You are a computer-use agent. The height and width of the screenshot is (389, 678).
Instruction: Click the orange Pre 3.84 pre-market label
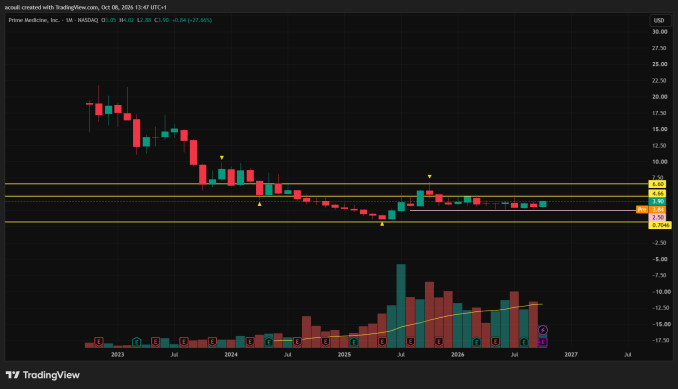point(651,209)
